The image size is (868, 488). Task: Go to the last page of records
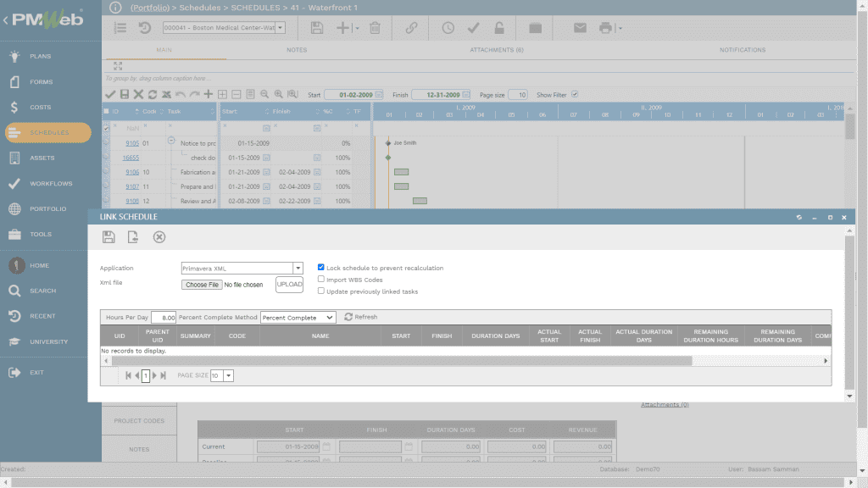point(164,375)
